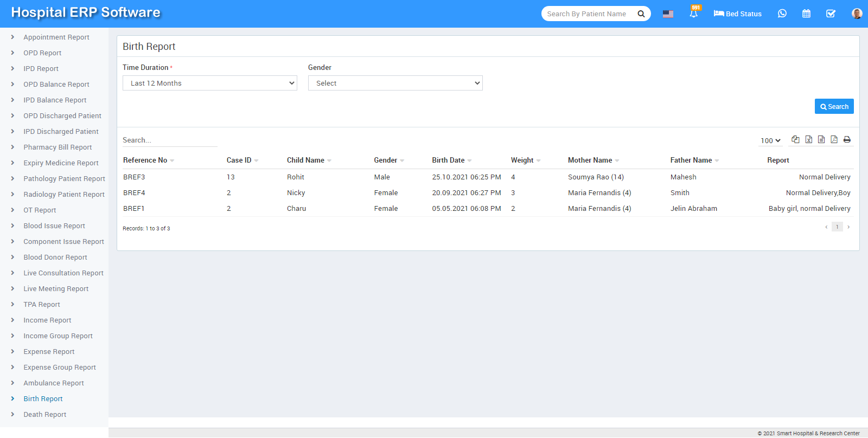868x438 pixels.
Task: Click the user profile avatar
Action: pos(857,14)
